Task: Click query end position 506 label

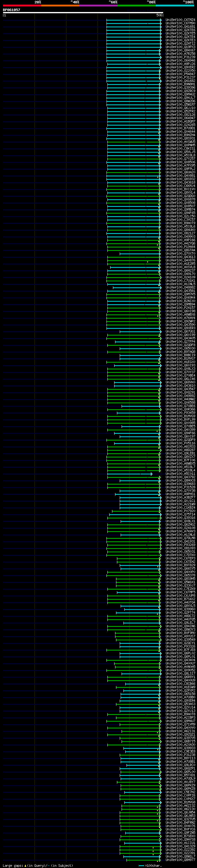Action: (x=159, y=15)
